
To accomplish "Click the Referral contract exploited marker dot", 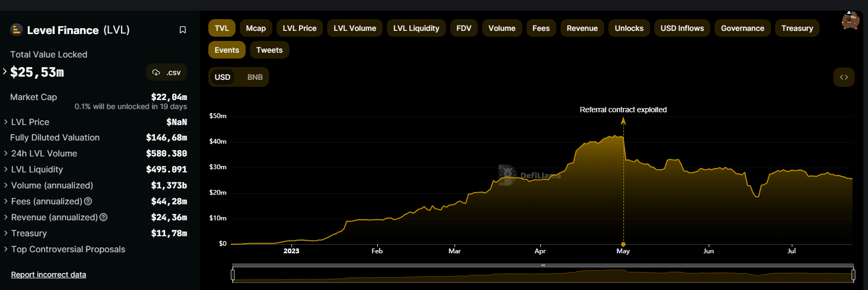I will (x=623, y=244).
